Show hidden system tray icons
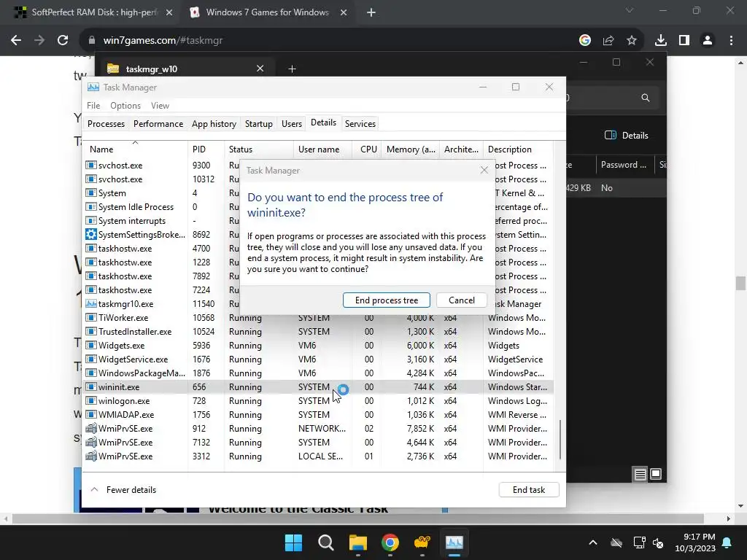747x560 pixels. [x=592, y=542]
